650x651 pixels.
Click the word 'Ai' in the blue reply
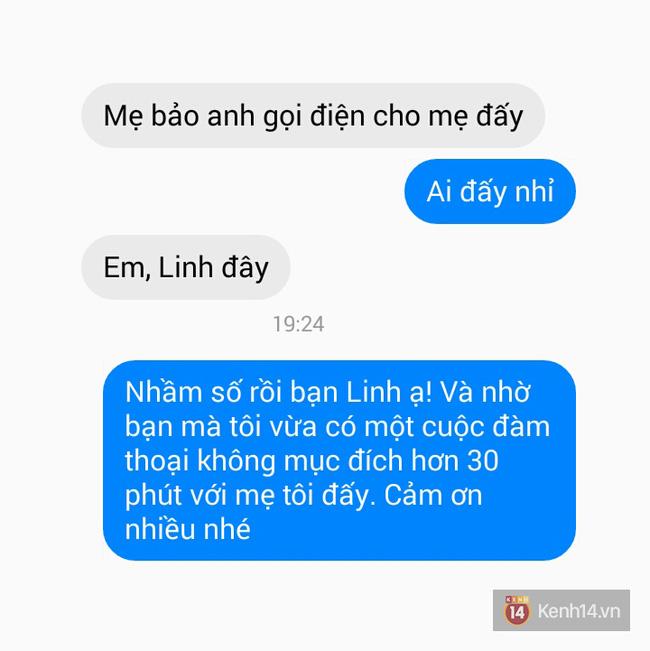click(439, 192)
